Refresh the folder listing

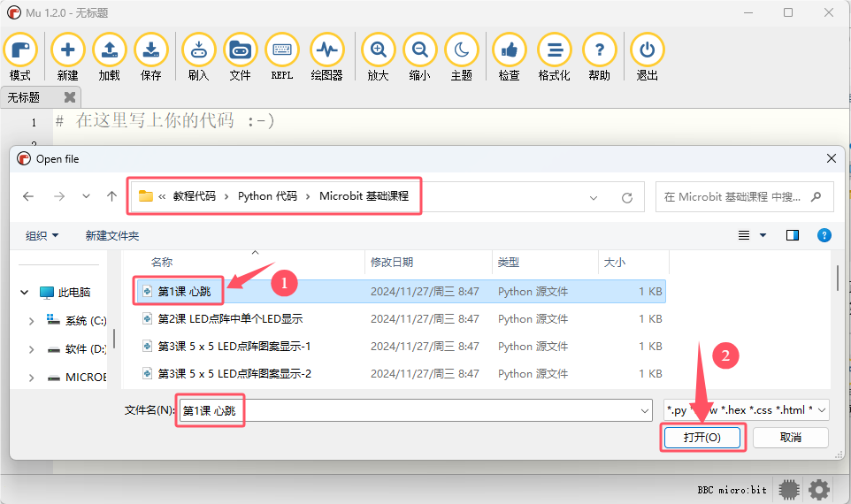click(x=627, y=197)
